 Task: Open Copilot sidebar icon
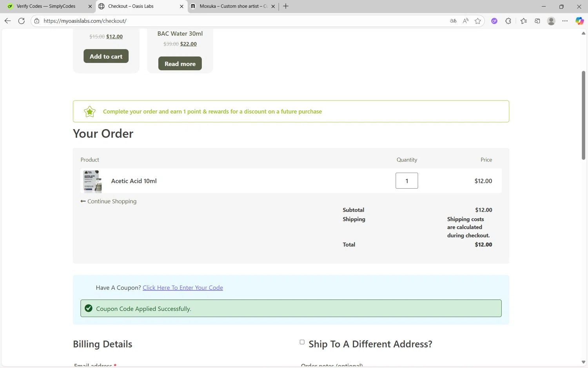coord(579,21)
